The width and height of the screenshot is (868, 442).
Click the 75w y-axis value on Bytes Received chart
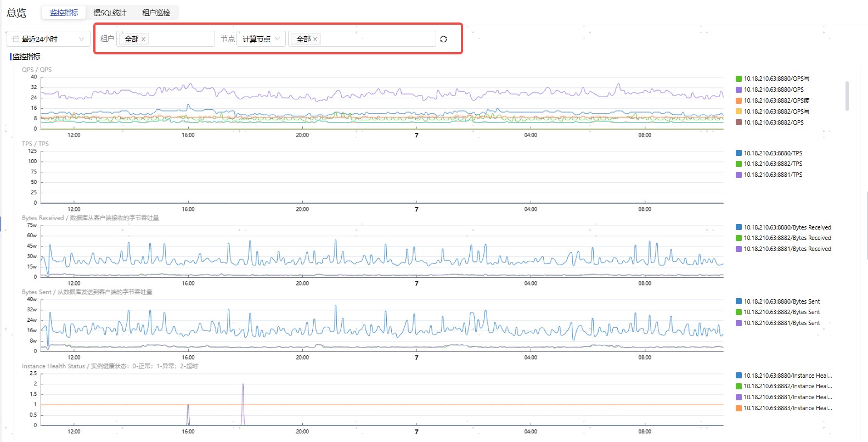pos(32,225)
